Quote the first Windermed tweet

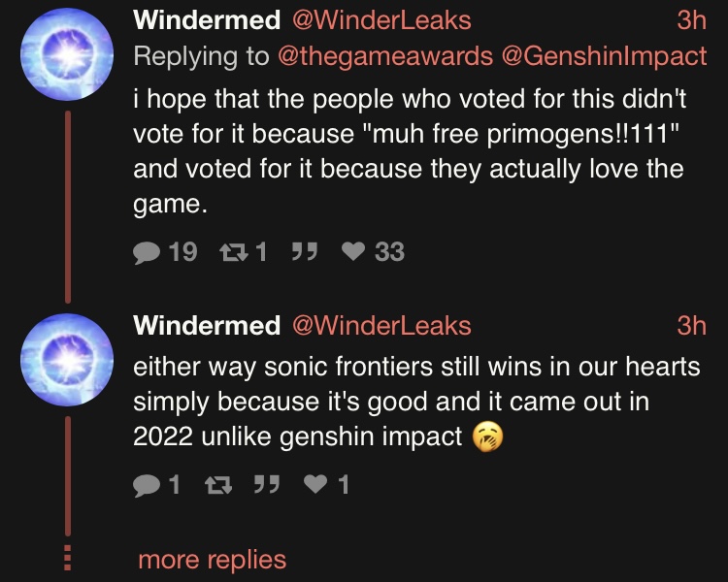305,252
